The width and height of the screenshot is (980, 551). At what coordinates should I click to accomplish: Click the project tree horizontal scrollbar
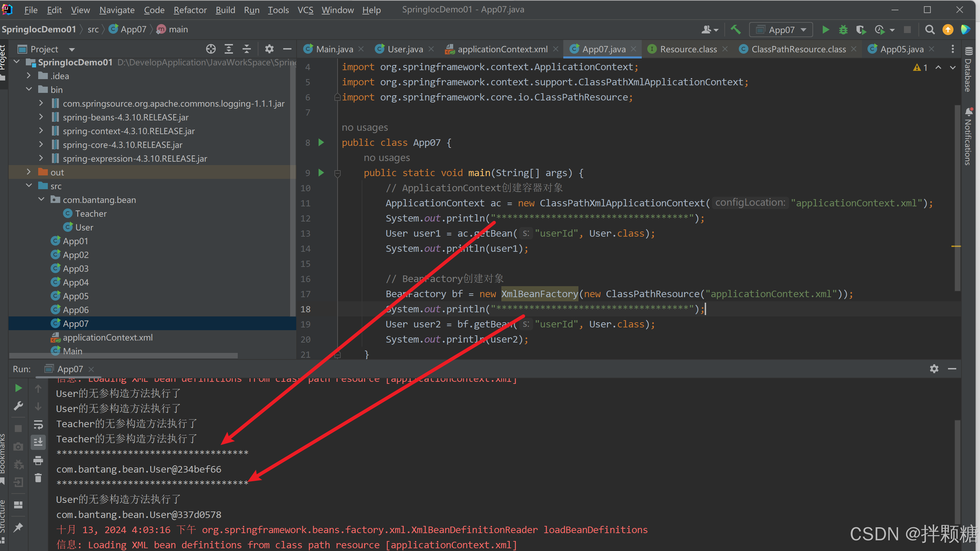(x=123, y=356)
